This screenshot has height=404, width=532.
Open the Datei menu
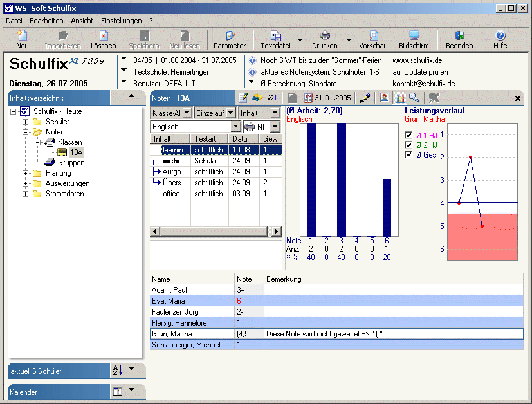tap(14, 21)
